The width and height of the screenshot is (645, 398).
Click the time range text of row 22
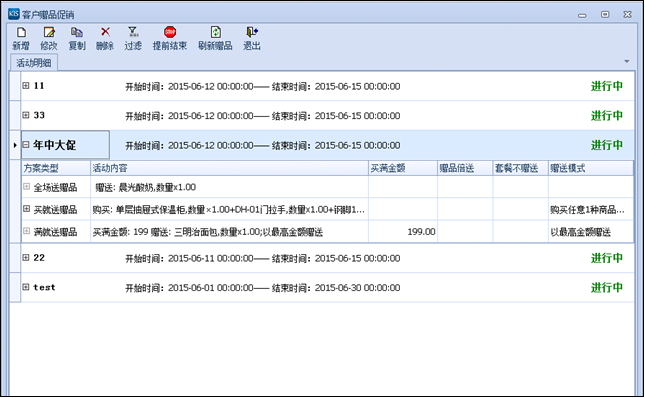pos(262,258)
